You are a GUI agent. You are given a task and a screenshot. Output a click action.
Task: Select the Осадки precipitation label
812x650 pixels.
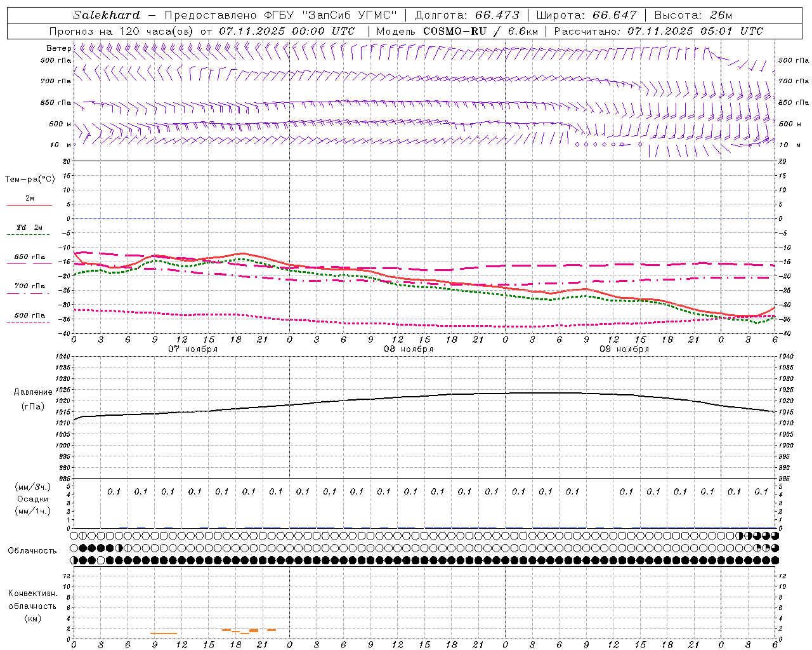32,499
